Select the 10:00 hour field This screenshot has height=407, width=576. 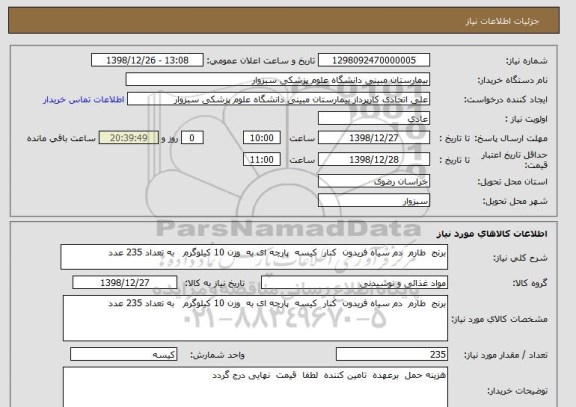point(262,138)
